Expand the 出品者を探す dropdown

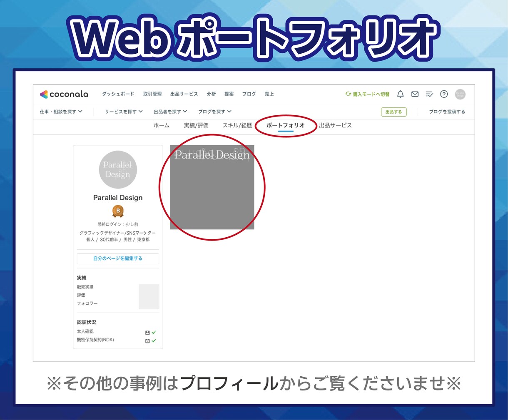coord(170,112)
